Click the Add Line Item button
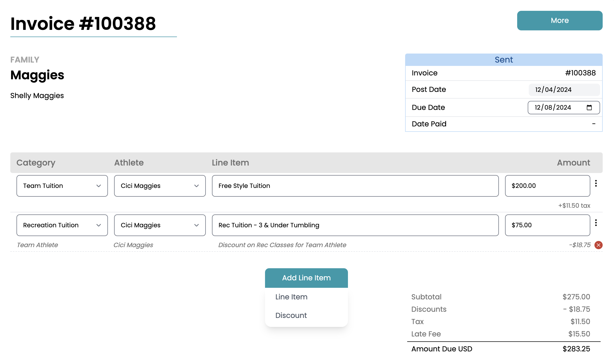This screenshot has width=614, height=364. 306,278
